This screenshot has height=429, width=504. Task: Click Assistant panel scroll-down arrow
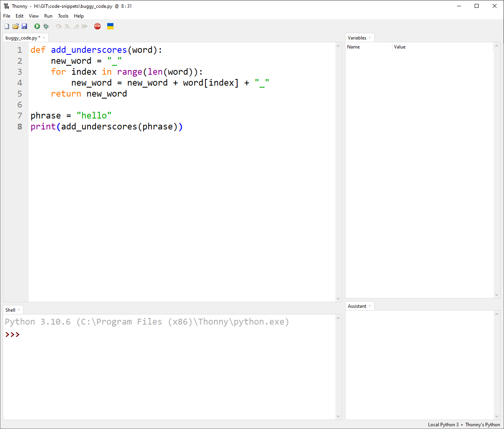[x=497, y=416]
